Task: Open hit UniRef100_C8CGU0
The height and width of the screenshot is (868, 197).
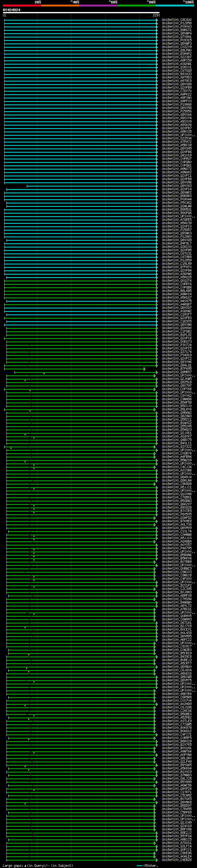Action: pyautogui.click(x=176, y=20)
